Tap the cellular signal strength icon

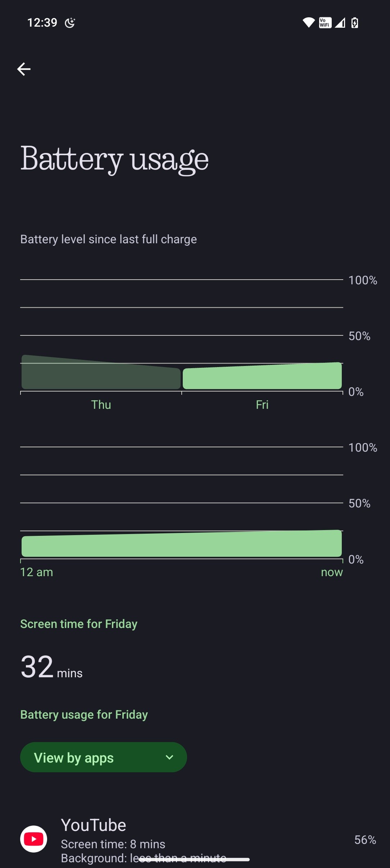point(340,23)
